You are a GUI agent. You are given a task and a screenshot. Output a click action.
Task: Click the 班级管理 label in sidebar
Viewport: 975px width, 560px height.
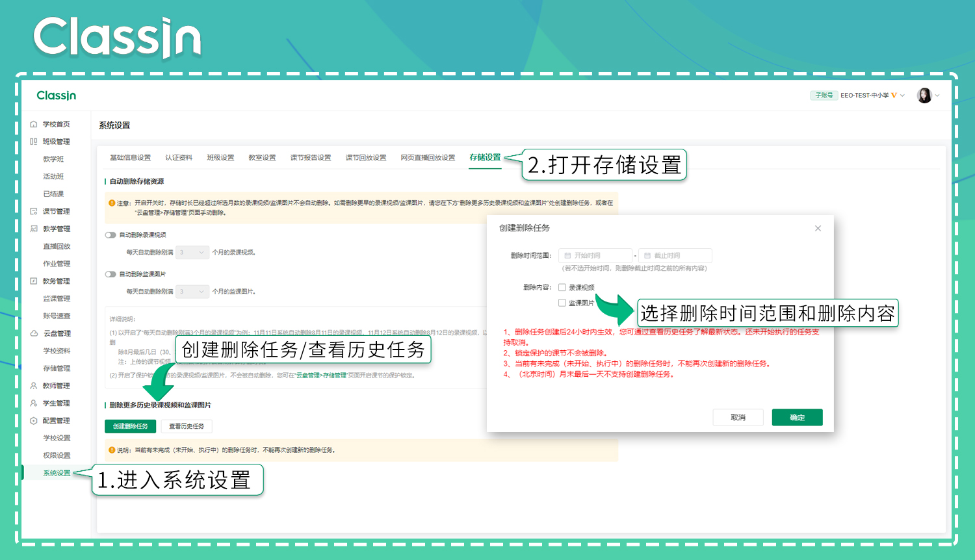tap(57, 142)
